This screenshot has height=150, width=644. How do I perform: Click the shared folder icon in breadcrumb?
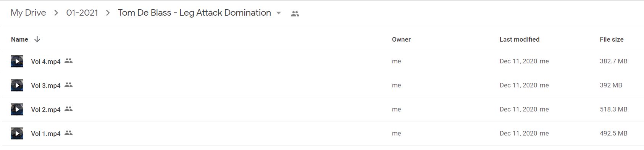pos(295,14)
